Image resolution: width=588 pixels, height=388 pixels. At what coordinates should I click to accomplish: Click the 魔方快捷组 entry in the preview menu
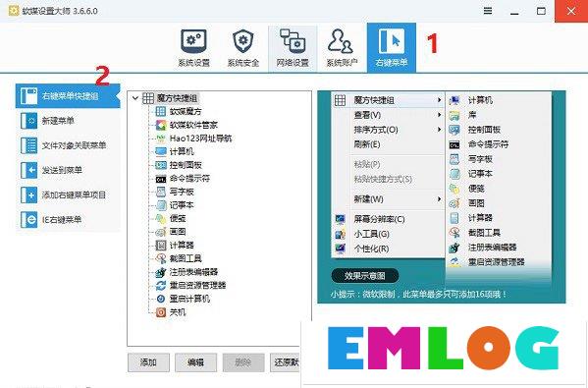tap(388, 100)
